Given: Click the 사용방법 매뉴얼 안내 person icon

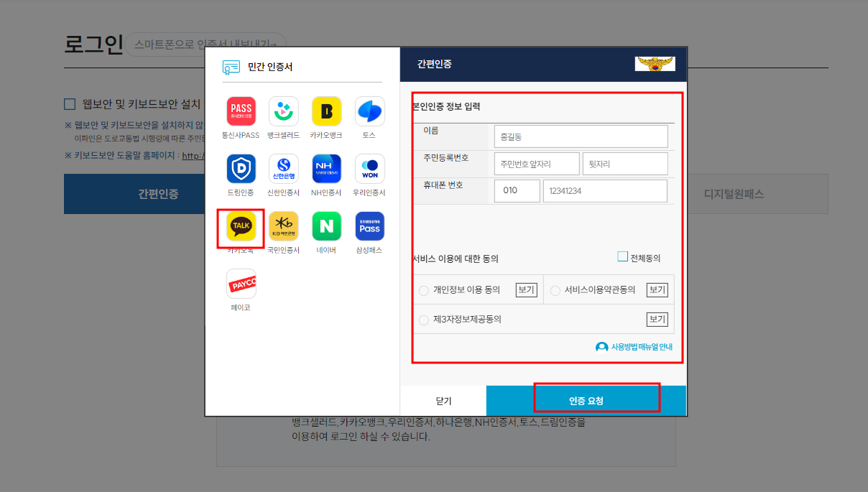Looking at the screenshot, I should [601, 347].
